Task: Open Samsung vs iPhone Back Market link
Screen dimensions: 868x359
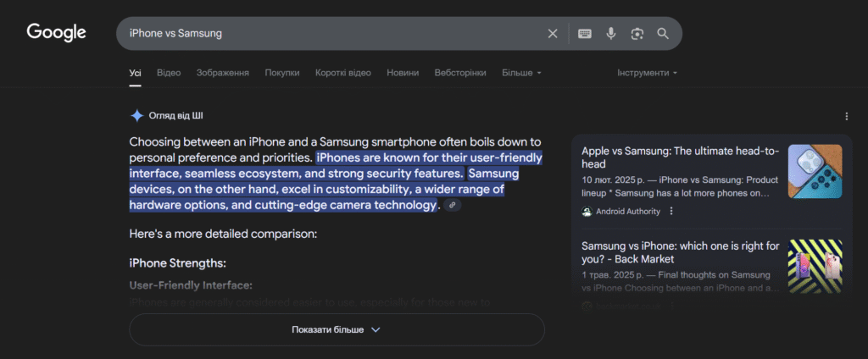Action: click(x=681, y=253)
